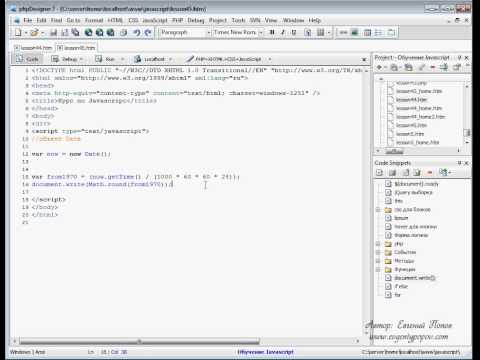Click the red remove icon in Project panel
The width and height of the screenshot is (480, 360).
pos(433,67)
